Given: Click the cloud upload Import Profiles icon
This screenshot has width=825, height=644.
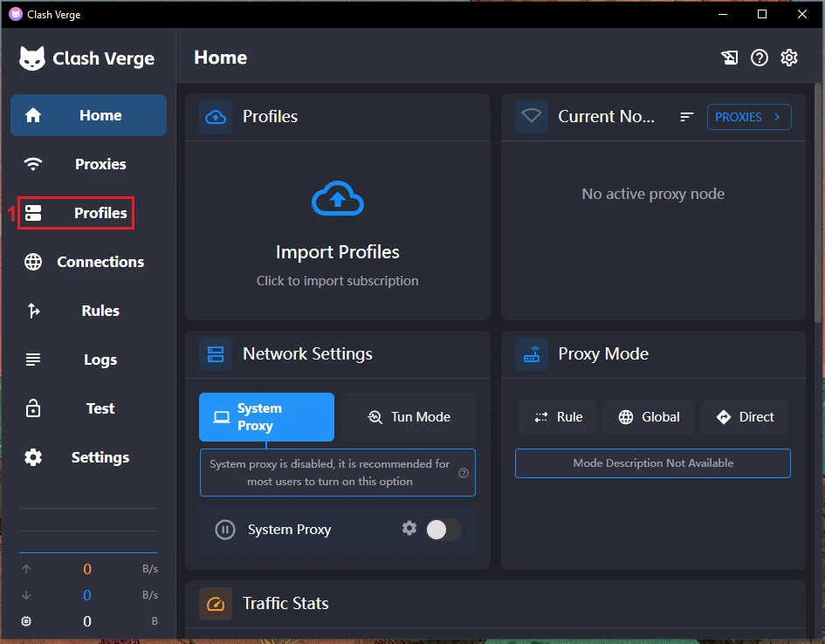Looking at the screenshot, I should point(338,201).
